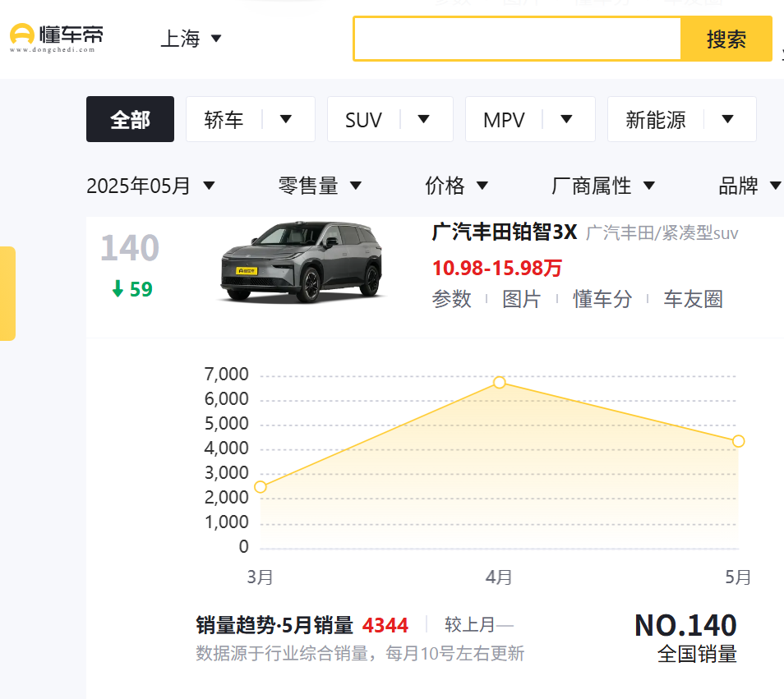
Task: Open the 品牌 filter dropdown
Action: coord(749,186)
